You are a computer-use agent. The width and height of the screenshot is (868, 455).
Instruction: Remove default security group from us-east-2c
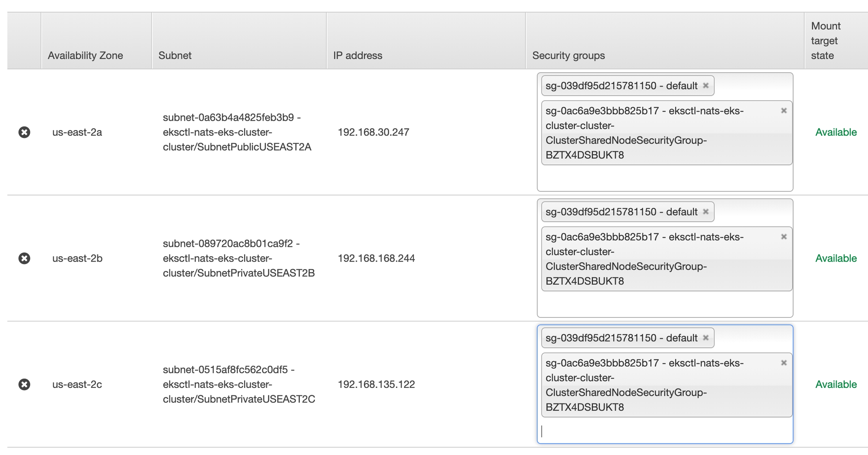click(706, 338)
